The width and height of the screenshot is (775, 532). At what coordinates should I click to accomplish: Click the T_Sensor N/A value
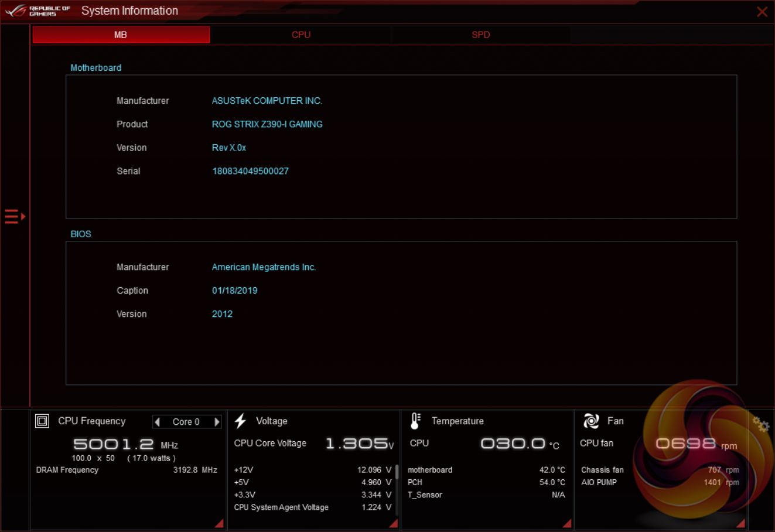559,495
